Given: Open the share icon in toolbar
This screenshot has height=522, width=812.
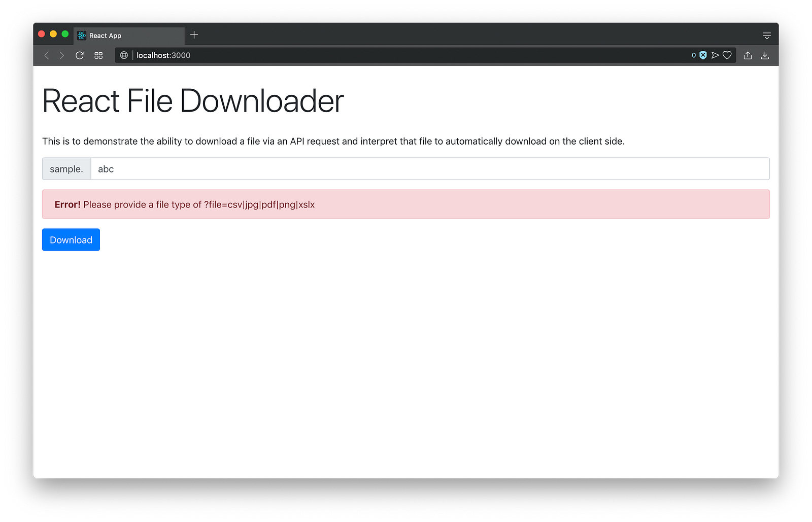Looking at the screenshot, I should click(748, 55).
